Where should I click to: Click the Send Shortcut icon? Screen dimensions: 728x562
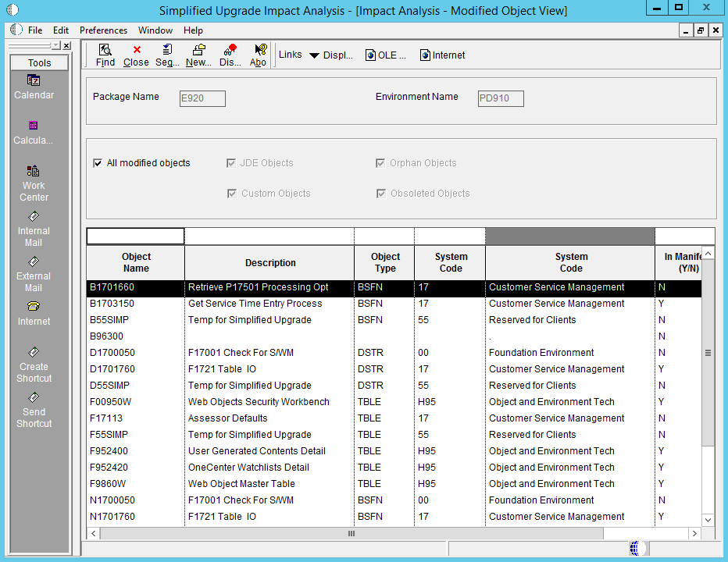click(34, 409)
